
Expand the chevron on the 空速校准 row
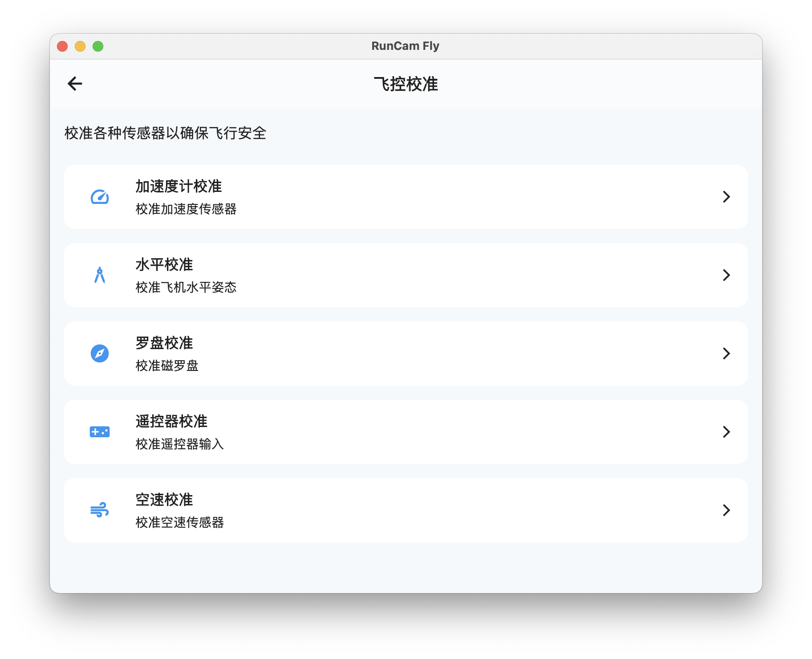pyautogui.click(x=727, y=511)
